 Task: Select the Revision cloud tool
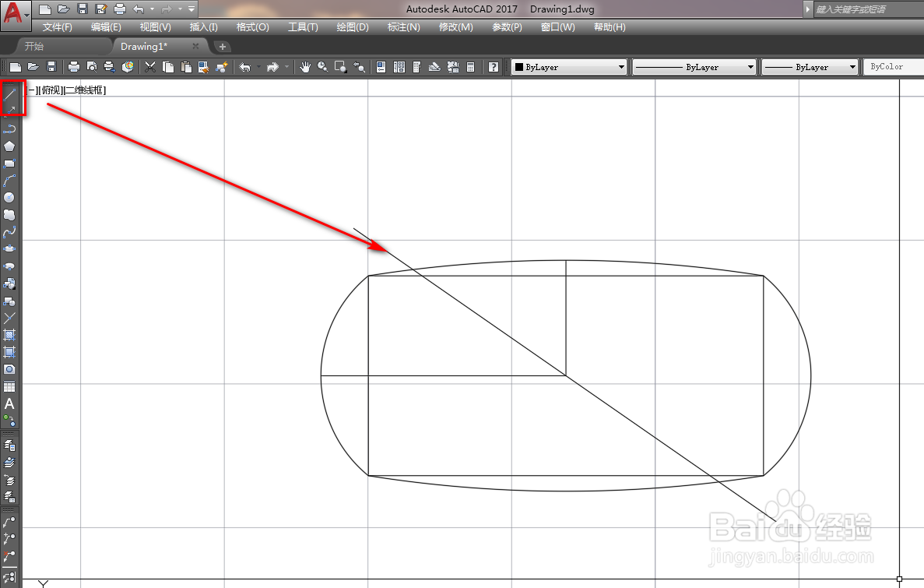point(9,215)
